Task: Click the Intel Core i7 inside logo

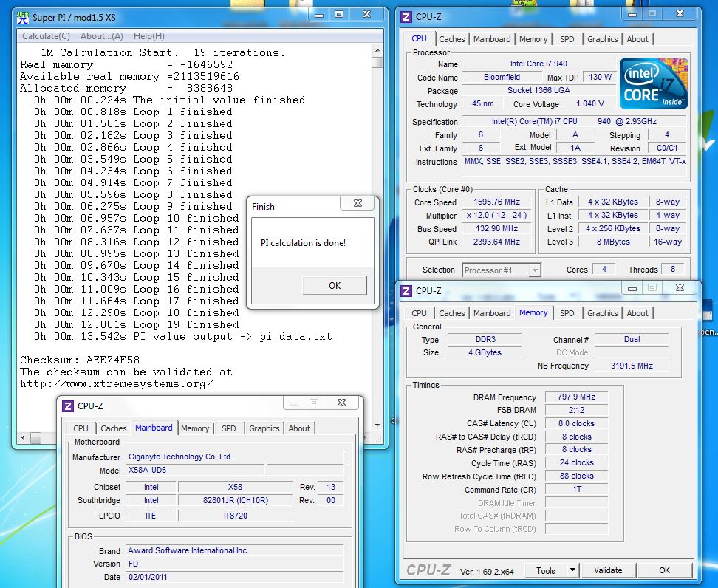Action: (654, 83)
